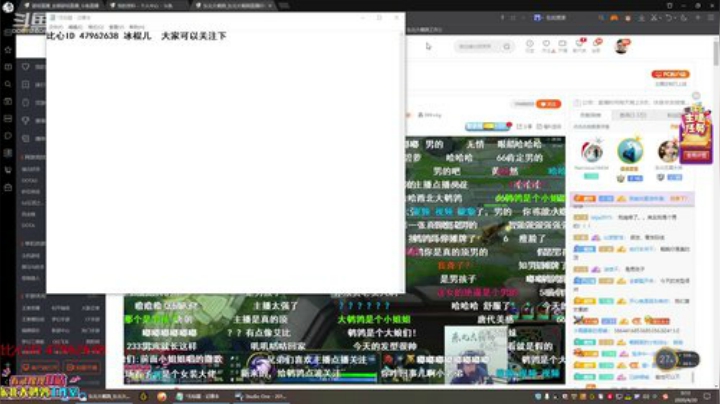Click the star icon in browser sidebar
This screenshot has height=404, width=720.
[x=8, y=50]
